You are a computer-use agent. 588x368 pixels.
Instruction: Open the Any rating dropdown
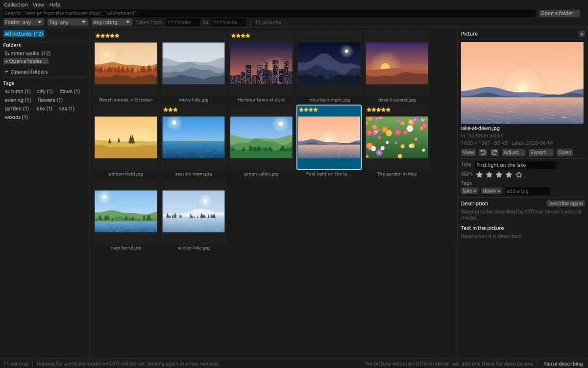(x=112, y=22)
